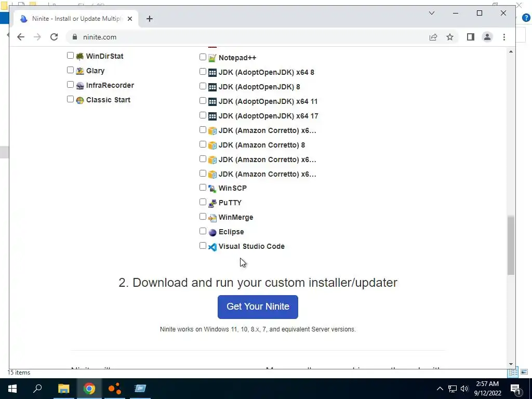Click the JDK (AdoptOpenJDK) 8 label
Image resolution: width=532 pixels, height=399 pixels.
[x=259, y=87]
